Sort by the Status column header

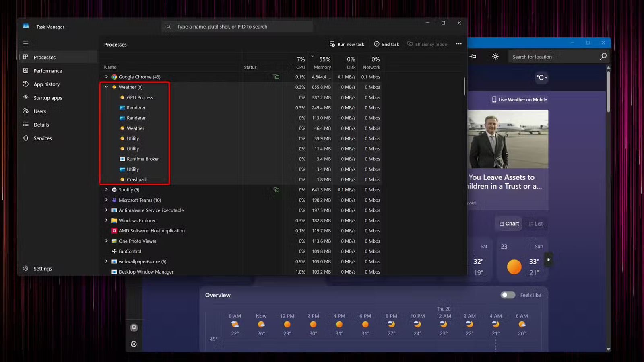pos(262,63)
